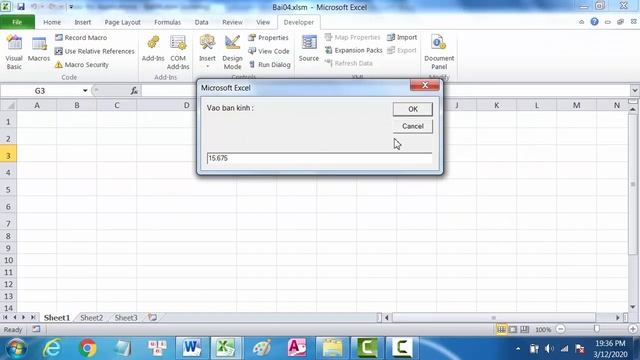
Task: Open the File tab
Action: click(17, 22)
